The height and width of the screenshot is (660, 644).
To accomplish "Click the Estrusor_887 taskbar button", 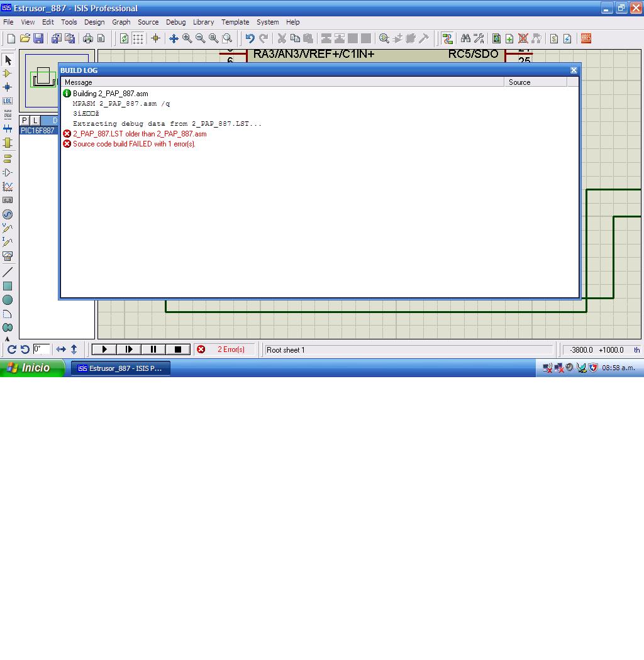I will pyautogui.click(x=121, y=368).
